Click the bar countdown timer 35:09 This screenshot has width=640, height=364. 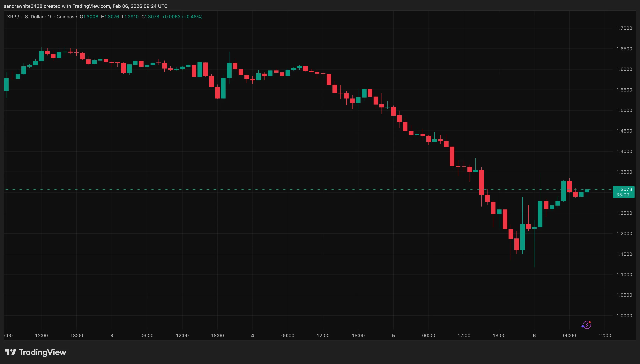tap(623, 195)
